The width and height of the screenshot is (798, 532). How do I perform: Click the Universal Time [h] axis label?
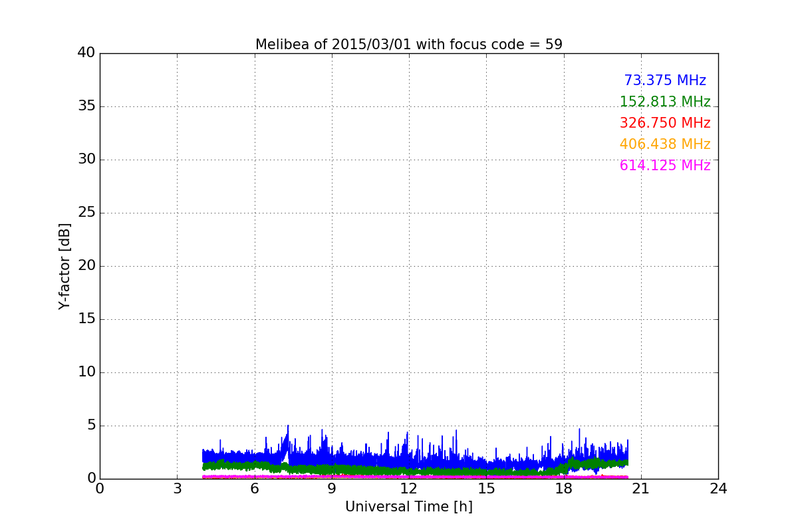click(x=409, y=507)
